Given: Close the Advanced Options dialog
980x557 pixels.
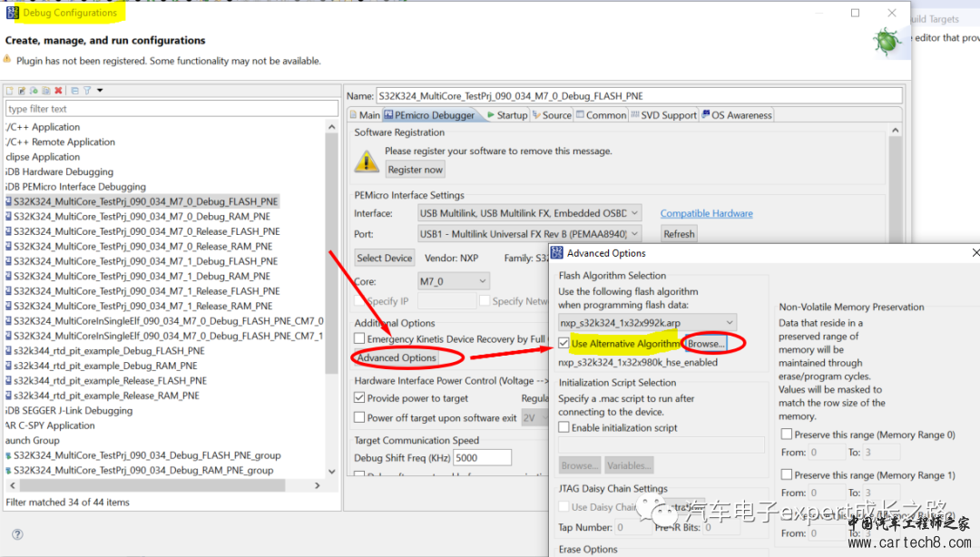Looking at the screenshot, I should coord(975,252).
